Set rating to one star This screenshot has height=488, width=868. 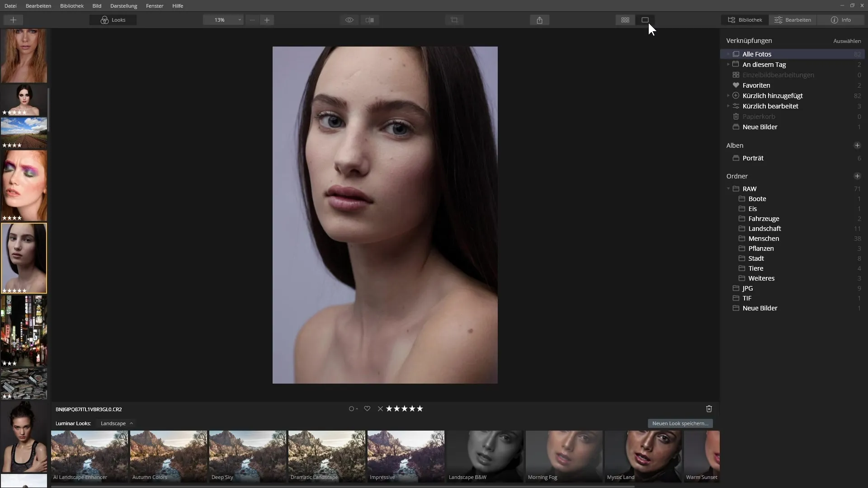click(x=389, y=408)
